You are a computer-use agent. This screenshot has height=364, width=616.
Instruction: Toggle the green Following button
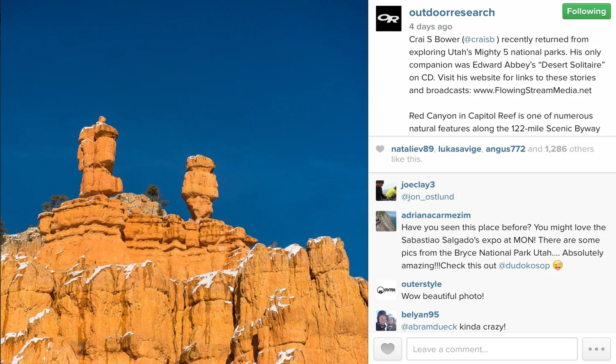[x=586, y=11]
